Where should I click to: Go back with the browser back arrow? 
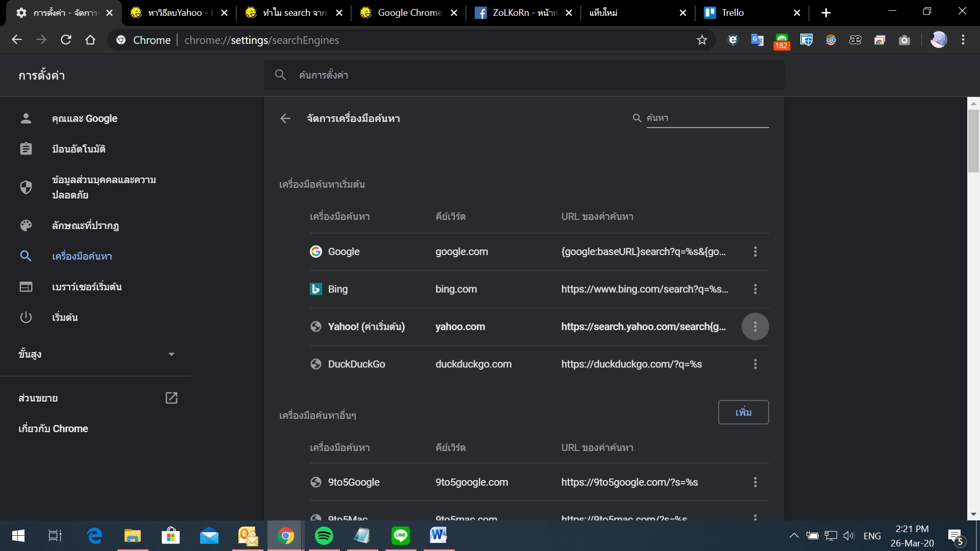pos(17,40)
